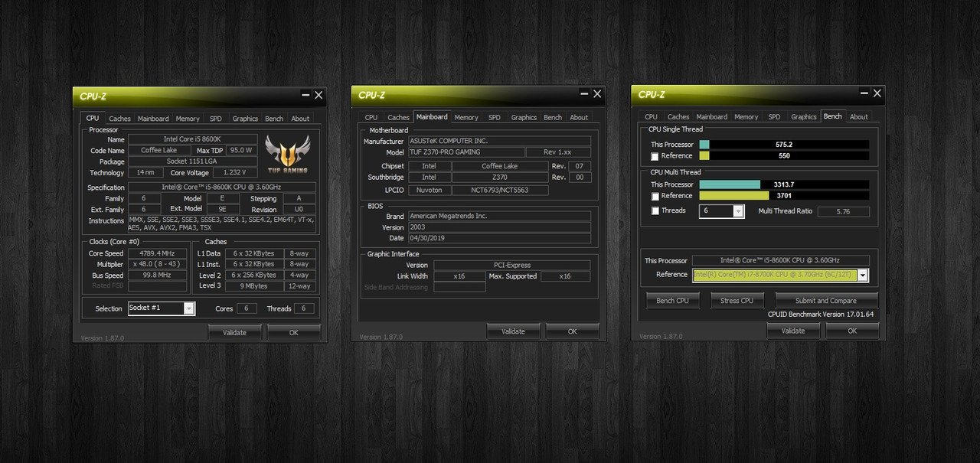The height and width of the screenshot is (463, 980).
Task: Open Bench tab in left CPU window
Action: [x=274, y=119]
